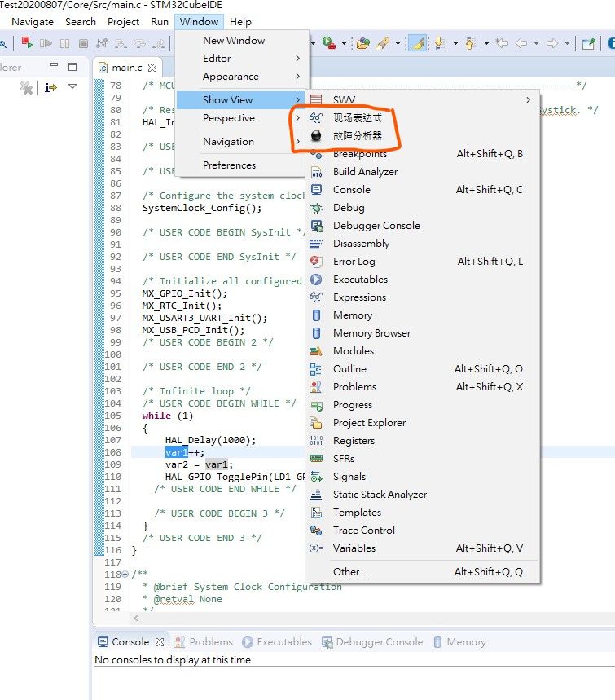615x700 pixels.
Task: Open the Signals view
Action: click(x=422, y=477)
